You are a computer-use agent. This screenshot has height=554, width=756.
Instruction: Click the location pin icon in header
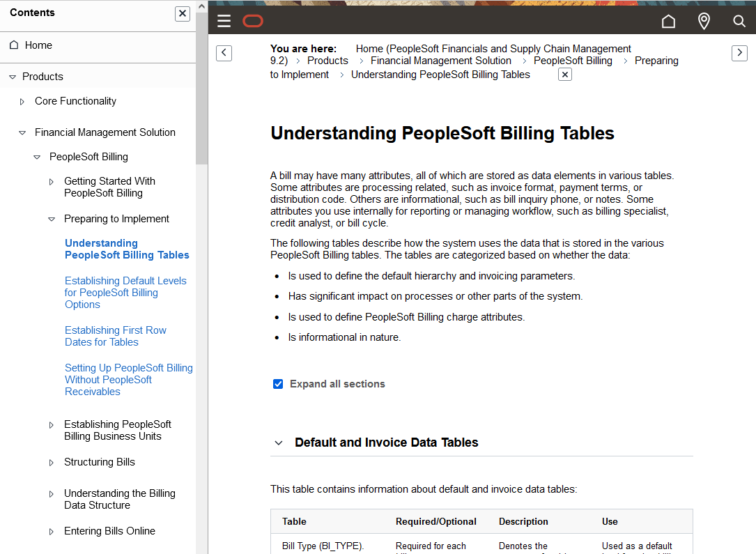coord(704,21)
